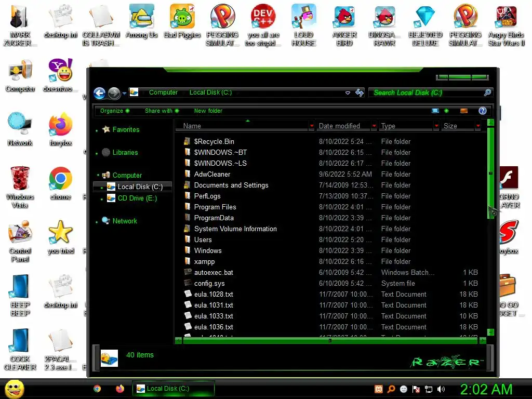Select the xampp folder row
Viewport: 532px width, 399px height.
331,262
